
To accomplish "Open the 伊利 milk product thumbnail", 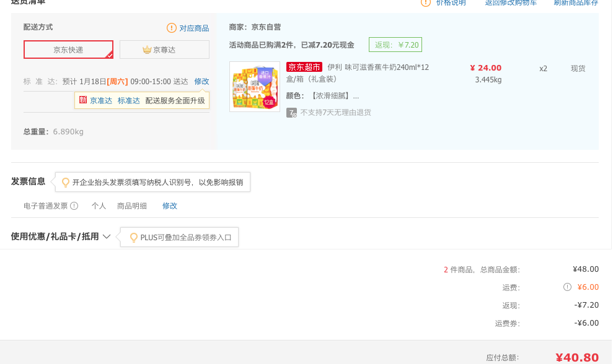I will click(x=255, y=87).
